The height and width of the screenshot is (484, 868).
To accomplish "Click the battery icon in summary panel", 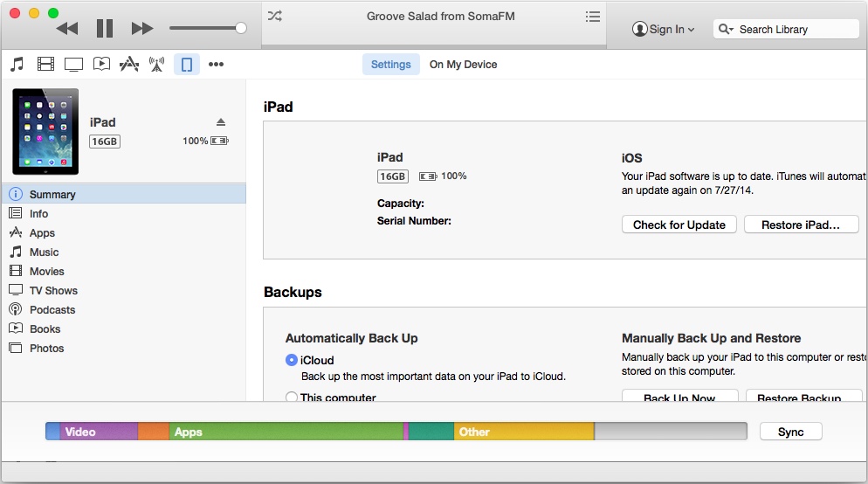I will tap(428, 176).
